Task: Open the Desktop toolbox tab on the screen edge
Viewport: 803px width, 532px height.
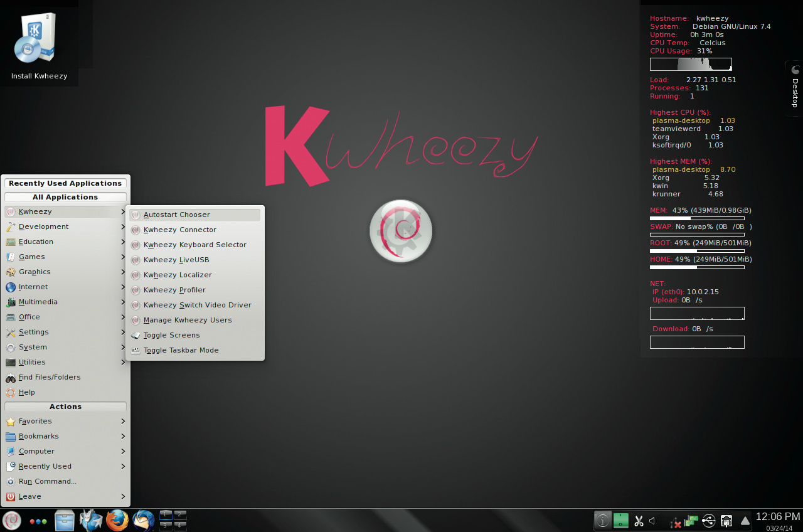Action: click(794, 88)
